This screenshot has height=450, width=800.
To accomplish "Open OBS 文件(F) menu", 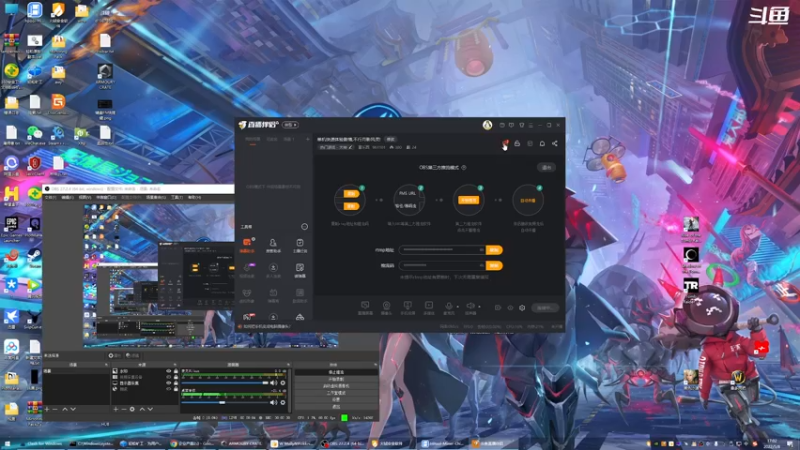I will click(x=51, y=197).
